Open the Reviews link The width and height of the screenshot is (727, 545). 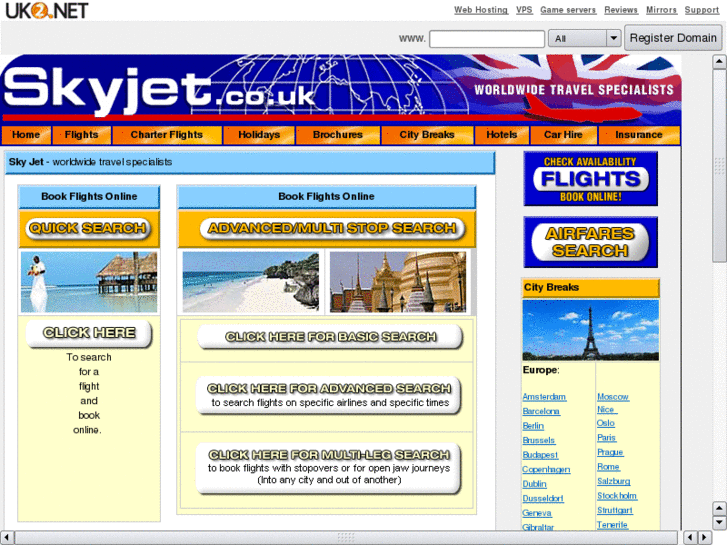coord(621,10)
